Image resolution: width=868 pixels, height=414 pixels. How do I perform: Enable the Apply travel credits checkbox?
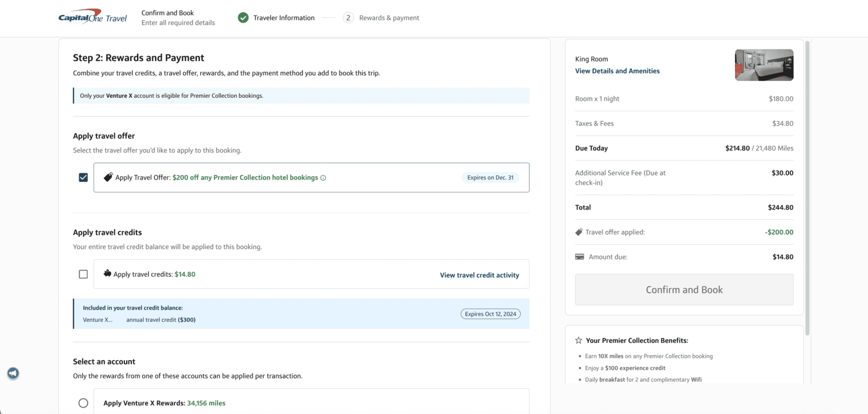(83, 274)
